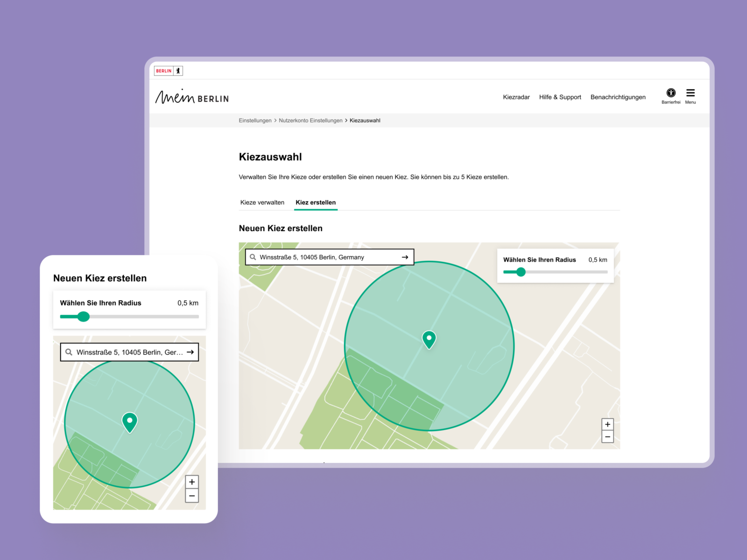The height and width of the screenshot is (560, 747).
Task: Switch to Kieze verwalten tab
Action: click(262, 203)
